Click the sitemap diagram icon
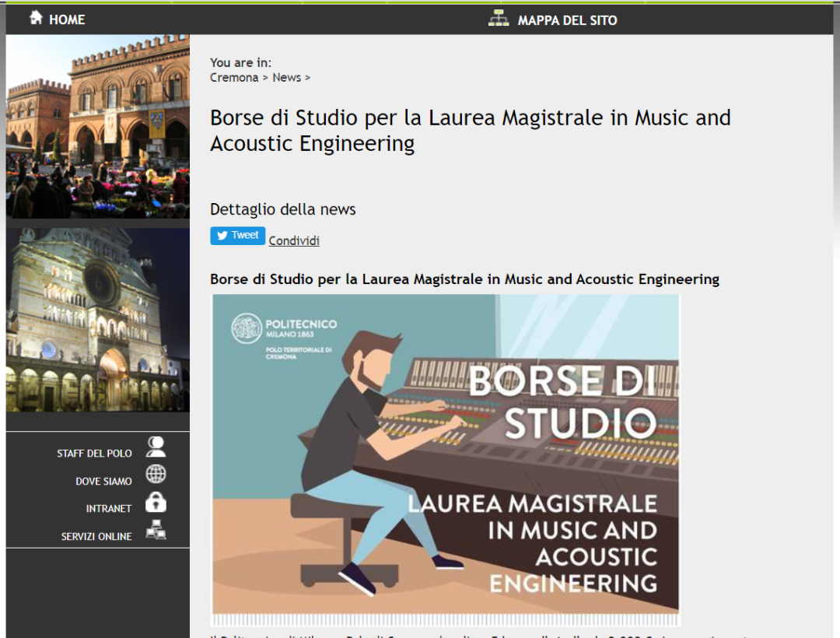The height and width of the screenshot is (638, 840). tap(499, 18)
